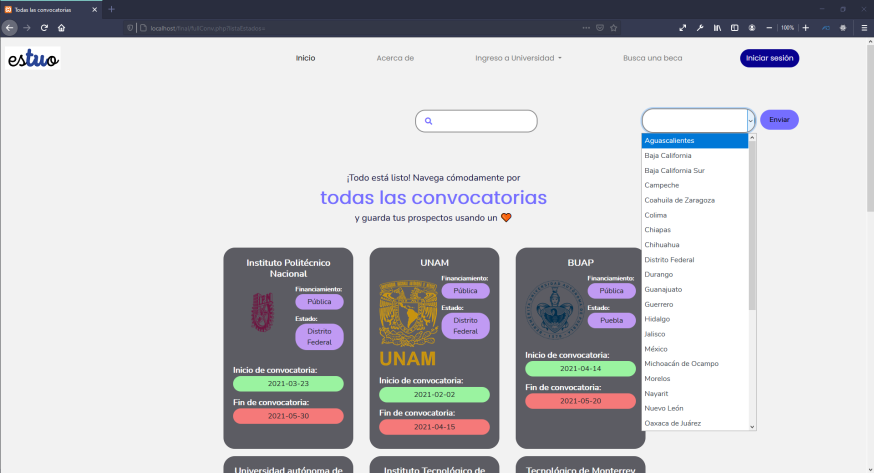Click the Puebla state badge on BUAP
The width and height of the screenshot is (874, 473).
[611, 320]
